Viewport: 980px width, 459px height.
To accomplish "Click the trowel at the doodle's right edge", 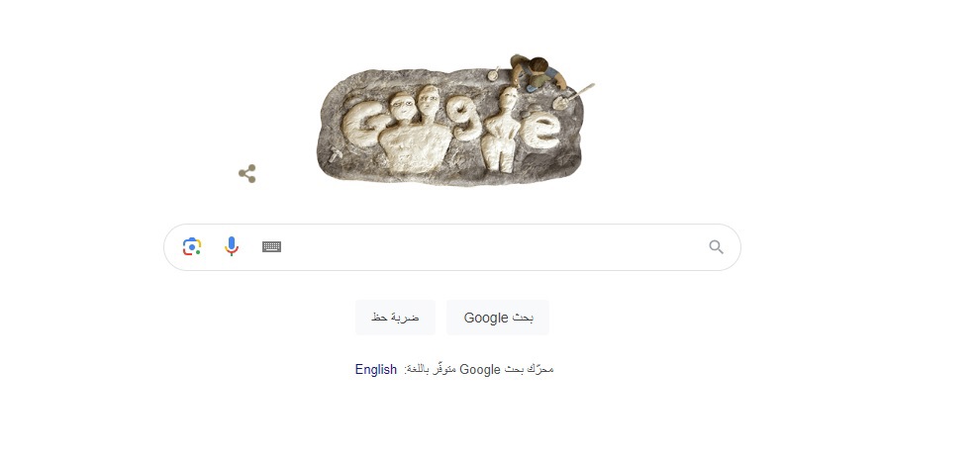I will coord(574,97).
